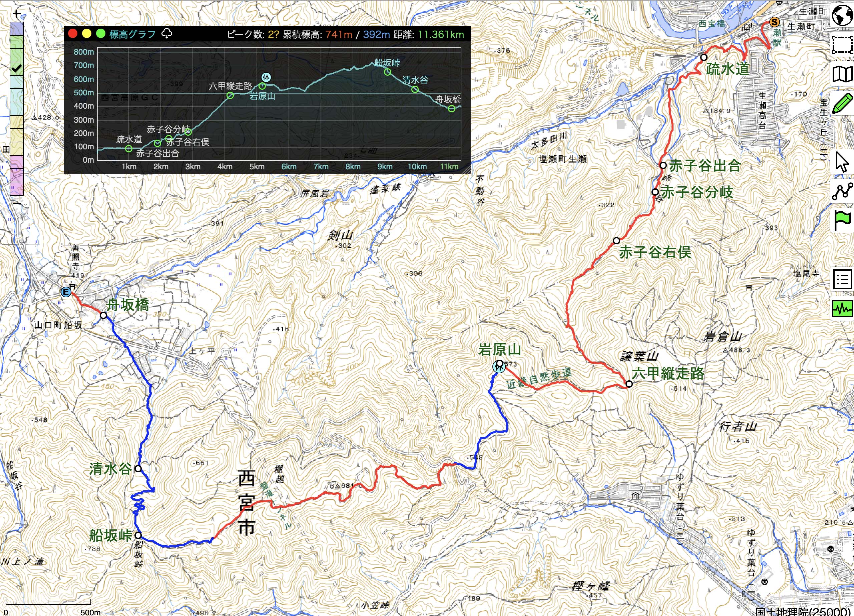This screenshot has width=854, height=616.
Task: Choose the polyline route drawing tool
Action: click(x=842, y=191)
